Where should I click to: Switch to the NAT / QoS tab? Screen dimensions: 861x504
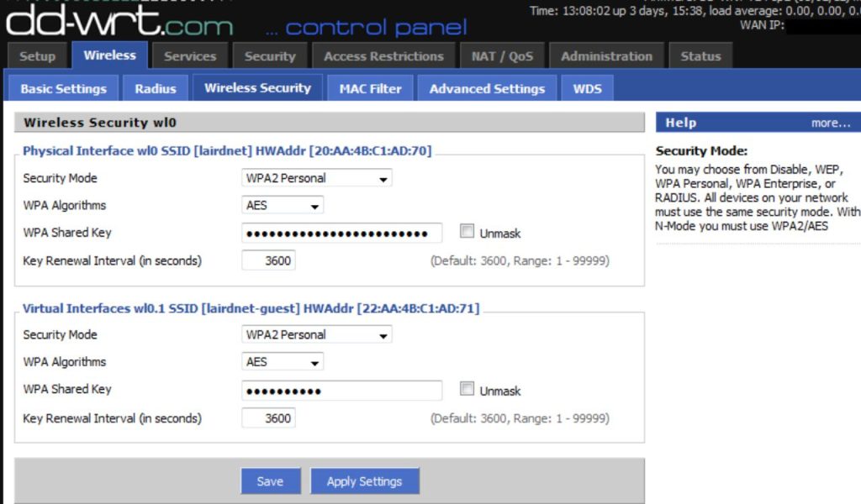pos(502,55)
